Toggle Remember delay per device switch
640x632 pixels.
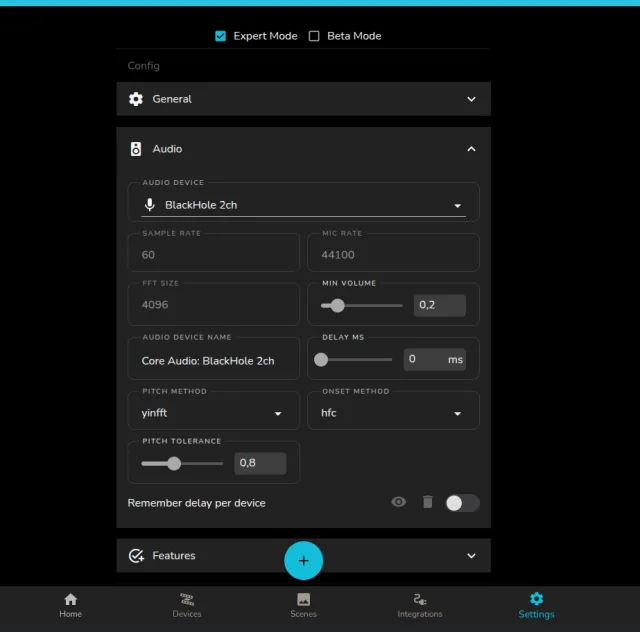click(x=462, y=503)
